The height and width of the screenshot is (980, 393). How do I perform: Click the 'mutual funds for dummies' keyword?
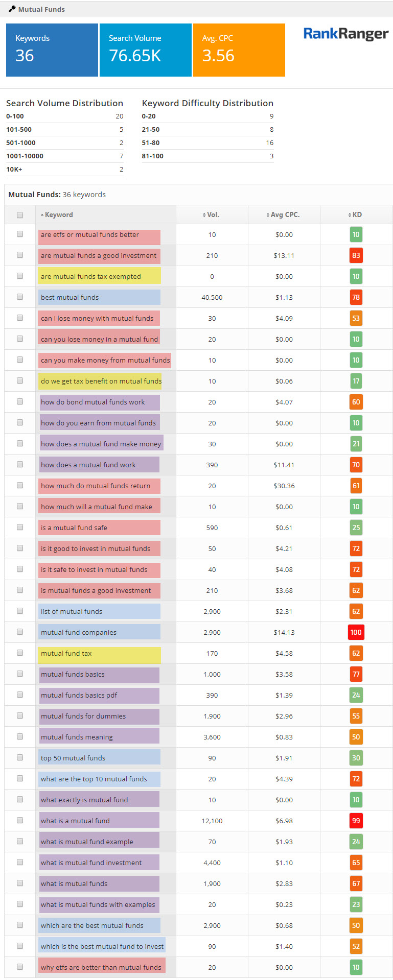click(x=83, y=716)
